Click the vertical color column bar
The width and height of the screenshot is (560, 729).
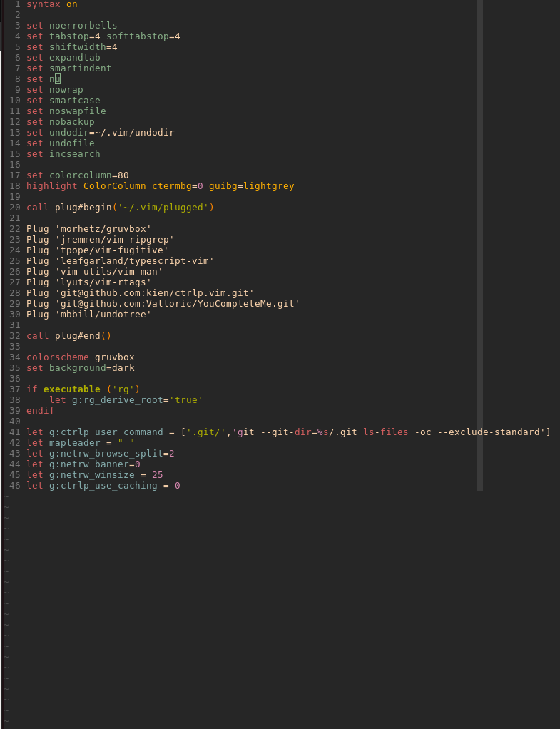480,245
